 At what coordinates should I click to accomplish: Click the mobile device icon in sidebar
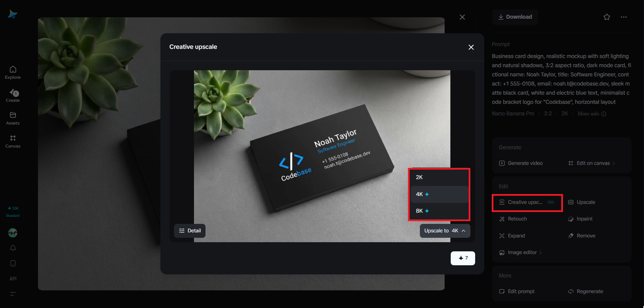click(x=13, y=264)
